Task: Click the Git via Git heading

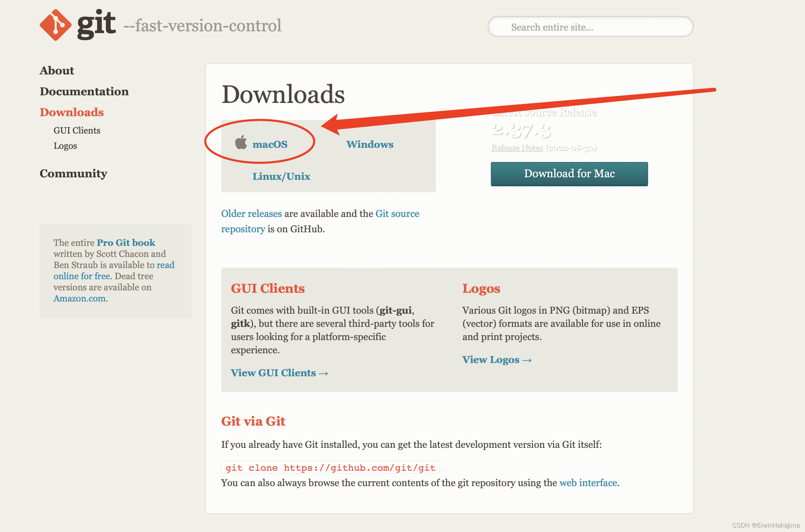Action: [253, 421]
